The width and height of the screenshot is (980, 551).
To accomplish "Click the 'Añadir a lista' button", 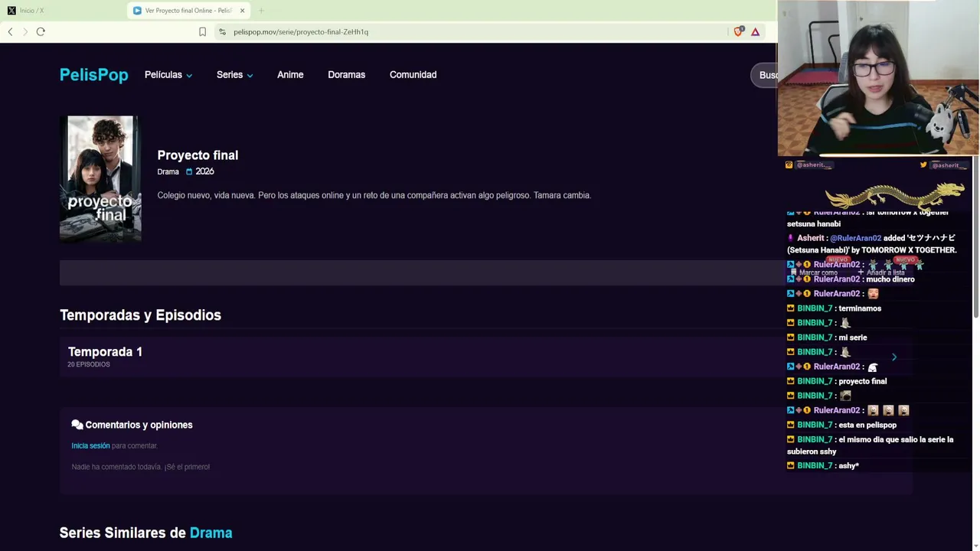I will 881,272.
